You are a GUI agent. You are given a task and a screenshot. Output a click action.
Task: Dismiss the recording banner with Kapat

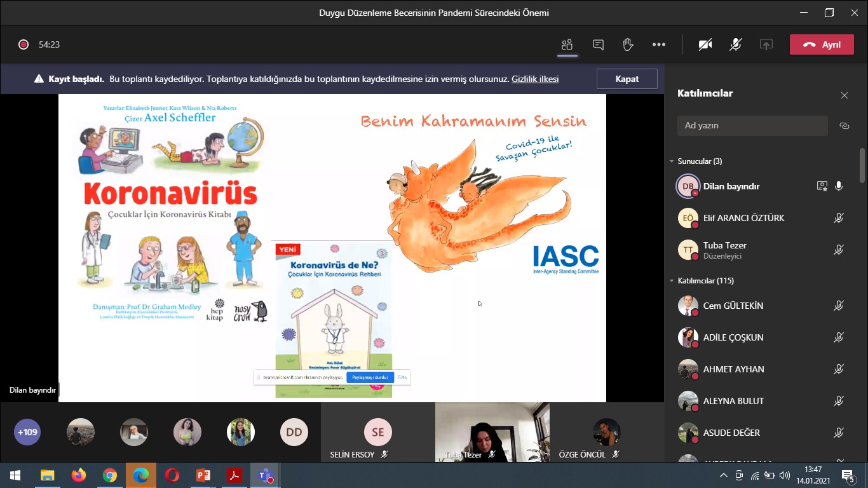click(627, 79)
